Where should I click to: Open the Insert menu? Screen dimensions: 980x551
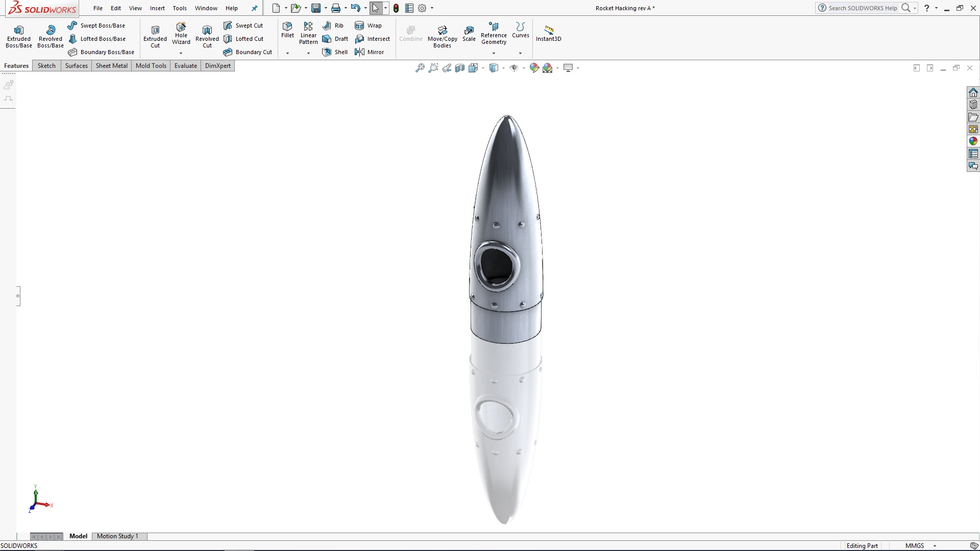pos(157,8)
